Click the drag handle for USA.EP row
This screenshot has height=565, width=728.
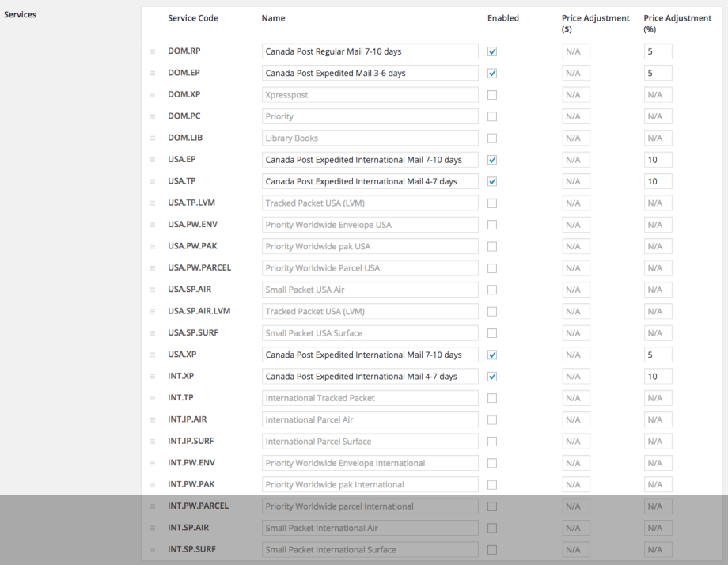(153, 160)
